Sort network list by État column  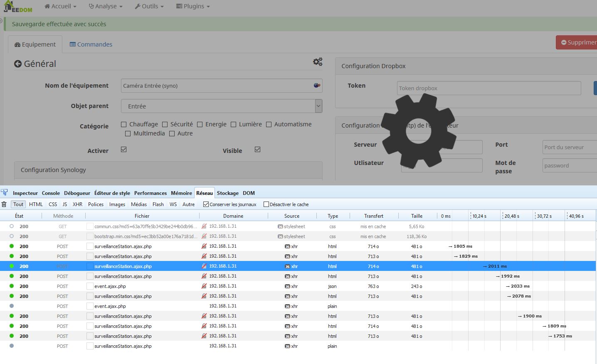(x=19, y=216)
